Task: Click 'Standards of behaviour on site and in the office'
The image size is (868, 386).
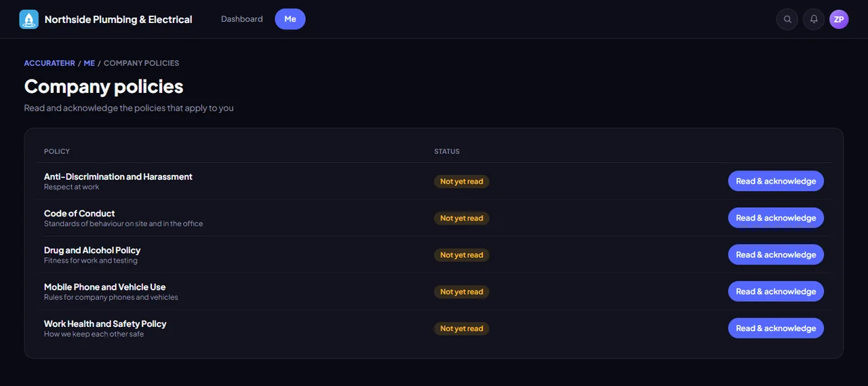Action: [x=123, y=223]
